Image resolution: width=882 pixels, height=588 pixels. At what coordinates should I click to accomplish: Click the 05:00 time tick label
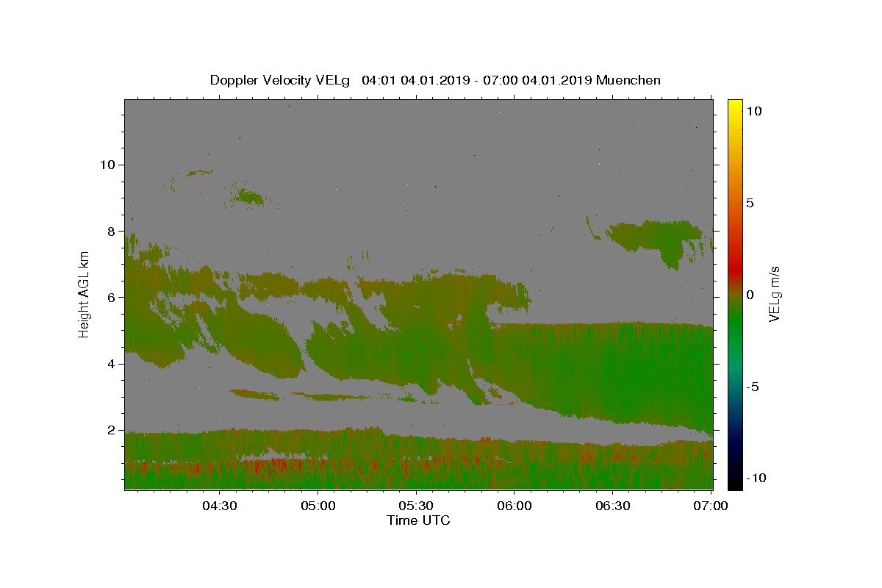click(x=318, y=506)
